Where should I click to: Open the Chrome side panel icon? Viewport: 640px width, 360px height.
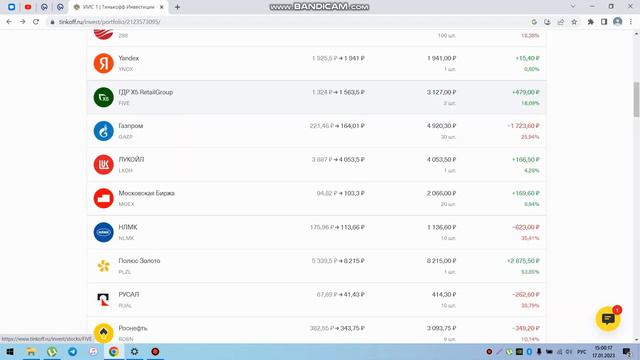604,22
